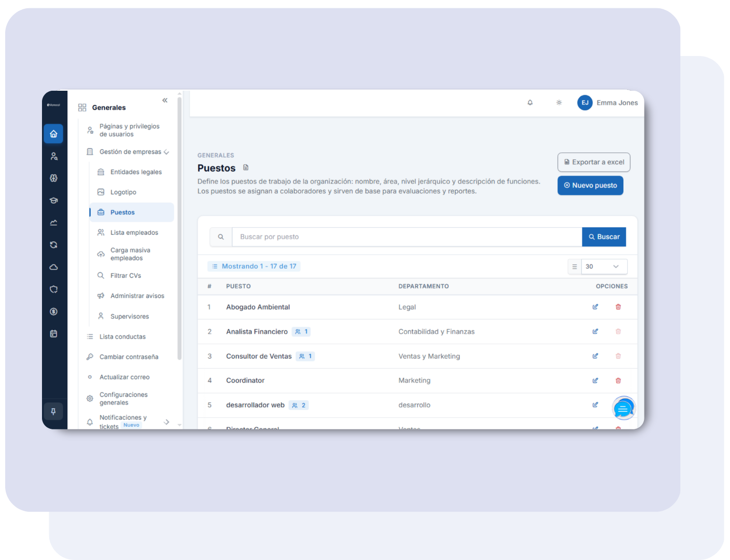
Task: Open the calendar icon in left rail
Action: (53, 334)
